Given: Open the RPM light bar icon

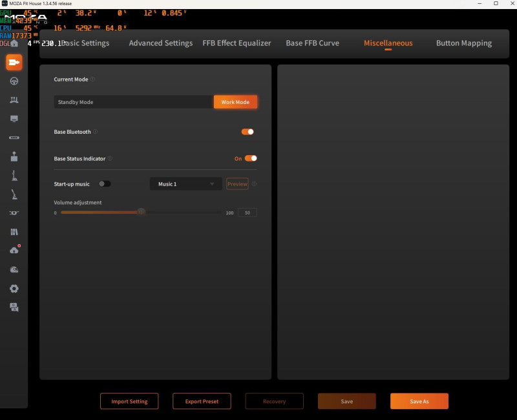Looking at the screenshot, I should (x=14, y=138).
